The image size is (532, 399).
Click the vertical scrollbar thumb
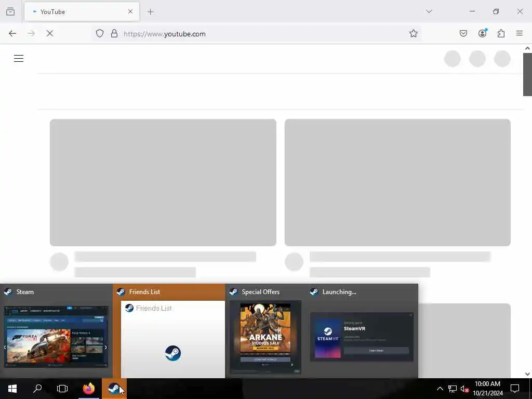[528, 74]
